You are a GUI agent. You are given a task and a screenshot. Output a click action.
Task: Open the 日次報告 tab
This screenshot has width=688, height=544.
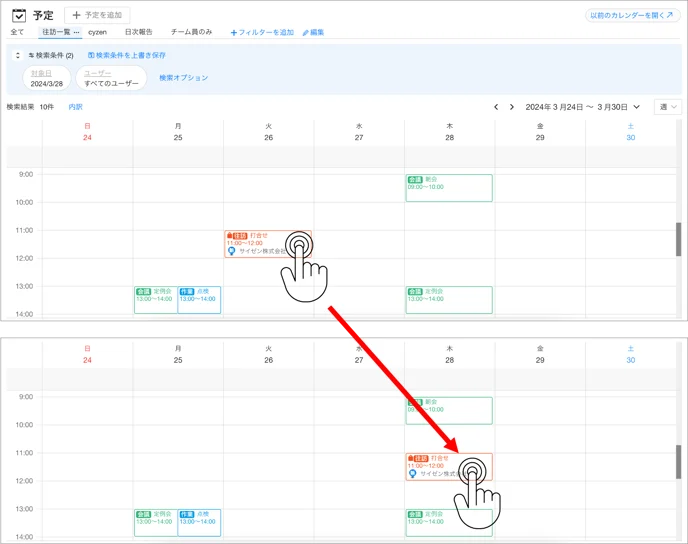click(x=139, y=32)
